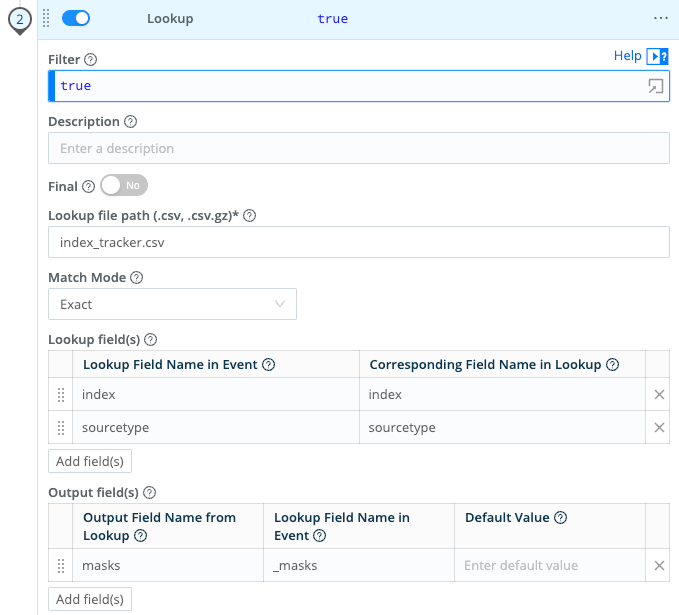Grab the drag handle of the index row
This screenshot has height=615, width=679.
click(61, 395)
